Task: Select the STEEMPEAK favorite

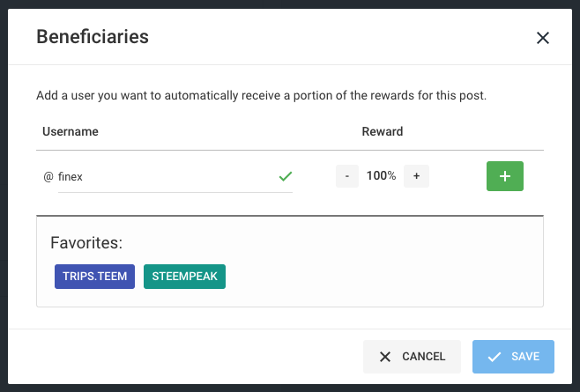Action: (x=184, y=277)
